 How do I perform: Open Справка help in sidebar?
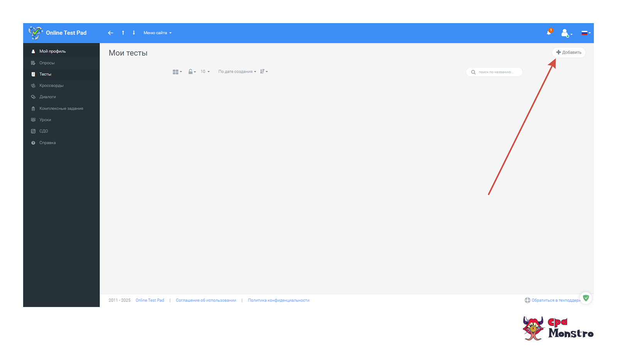click(61, 143)
